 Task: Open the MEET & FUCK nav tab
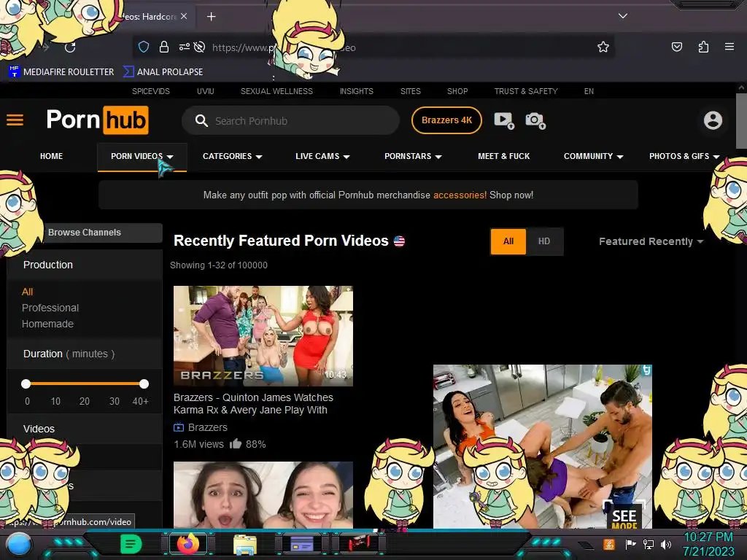coord(503,156)
